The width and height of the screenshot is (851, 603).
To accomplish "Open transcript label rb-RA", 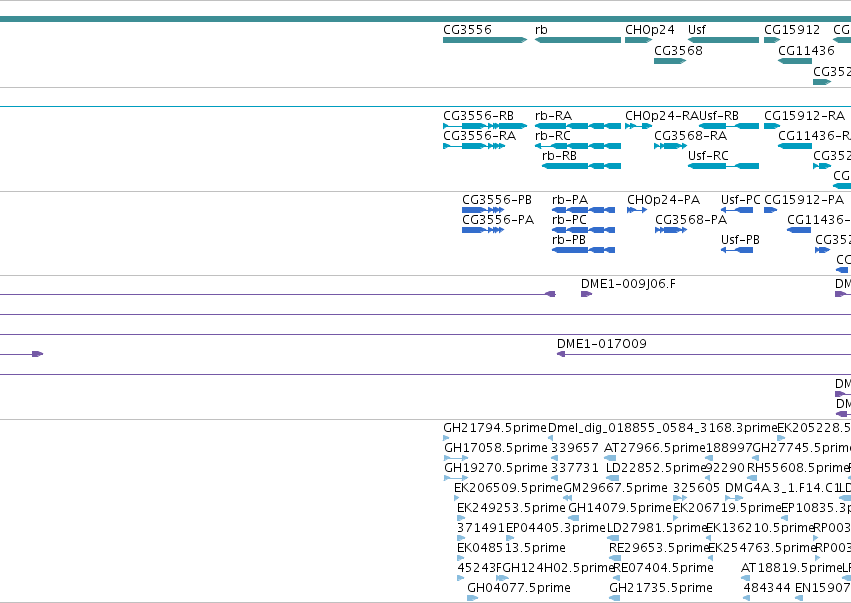I will 553,116.
